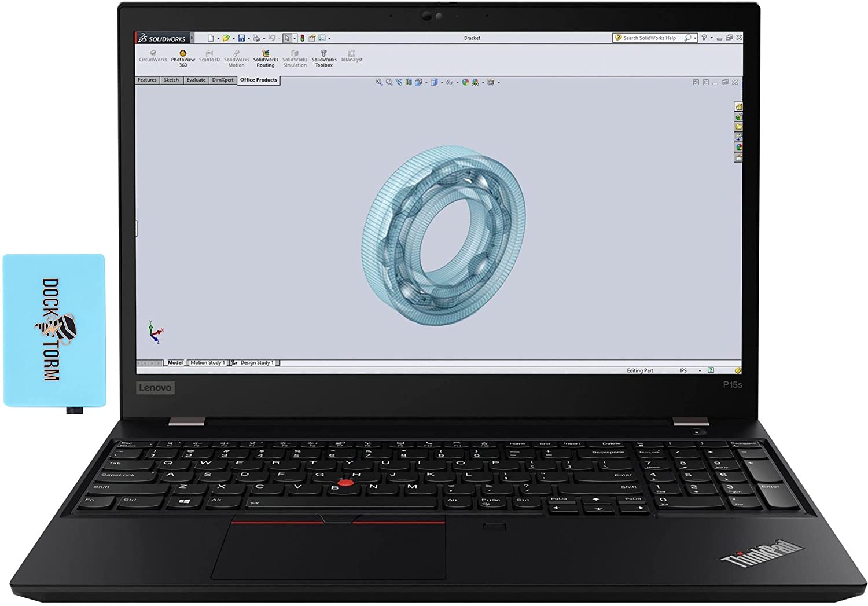Open the unit system arrow beside IPS

pos(700,370)
